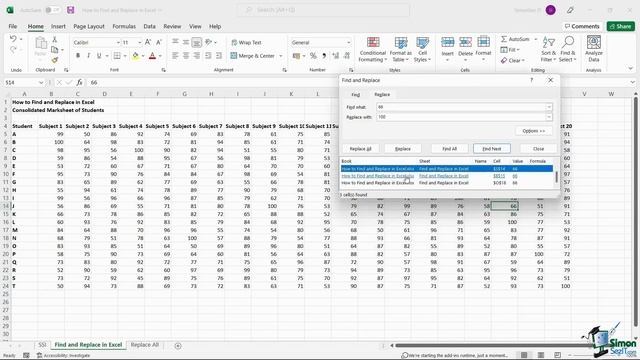Switch to the Formulas tab
The height and width of the screenshot is (360, 640).
[124, 26]
